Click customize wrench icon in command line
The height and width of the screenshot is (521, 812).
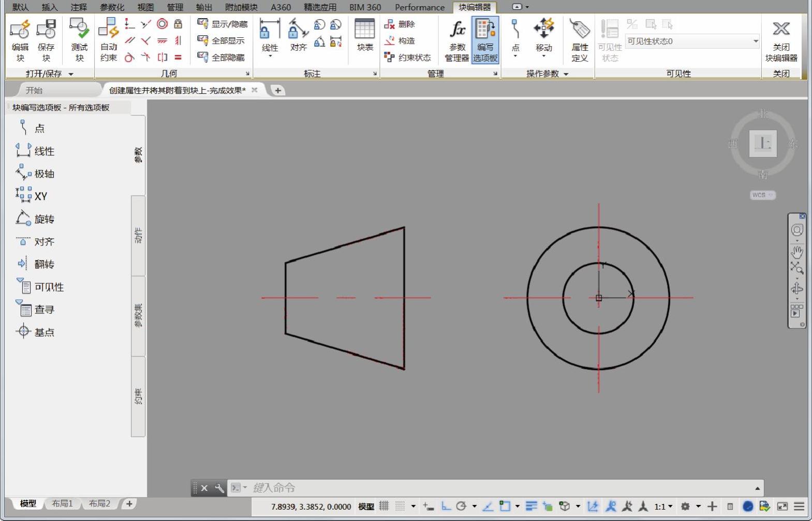[219, 488]
